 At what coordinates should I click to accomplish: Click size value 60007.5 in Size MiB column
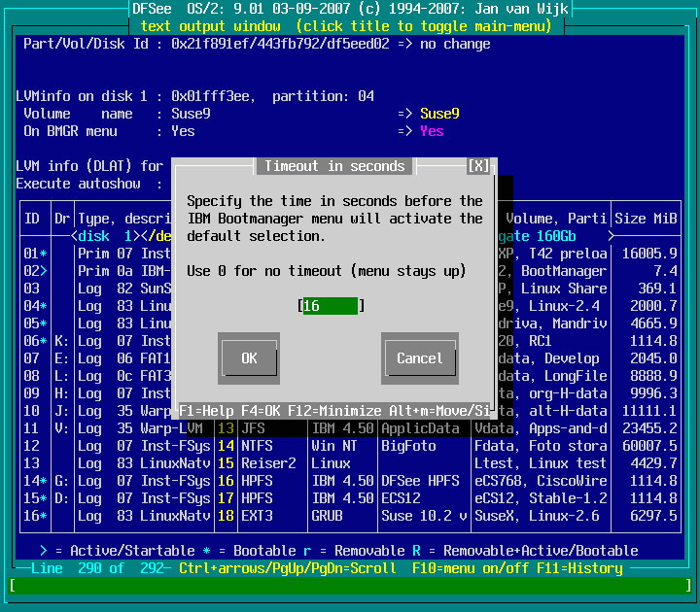click(x=649, y=446)
